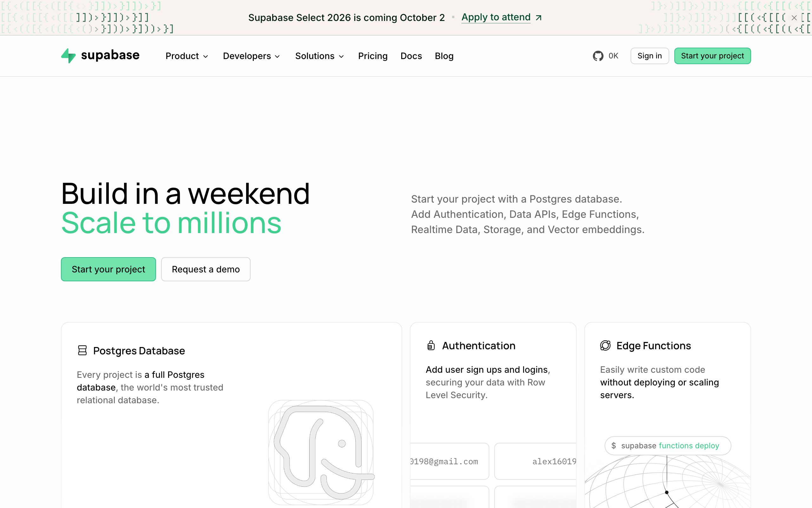
Task: Click the supabase wordmark text
Action: [x=110, y=55]
